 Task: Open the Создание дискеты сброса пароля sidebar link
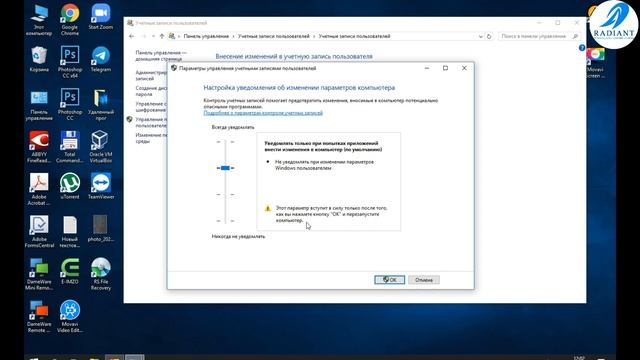pos(151,91)
